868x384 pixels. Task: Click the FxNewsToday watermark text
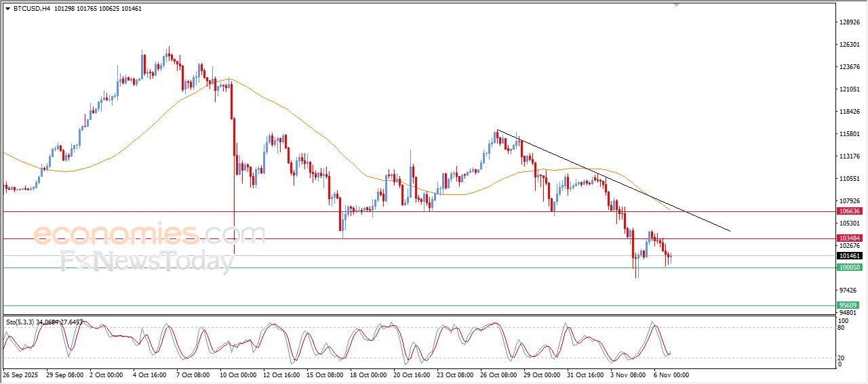tap(146, 261)
